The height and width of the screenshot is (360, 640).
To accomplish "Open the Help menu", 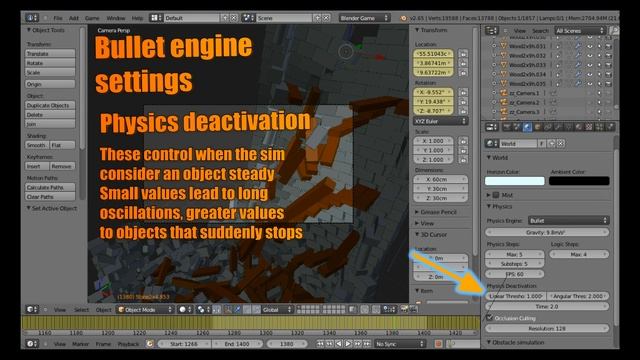I will [137, 18].
